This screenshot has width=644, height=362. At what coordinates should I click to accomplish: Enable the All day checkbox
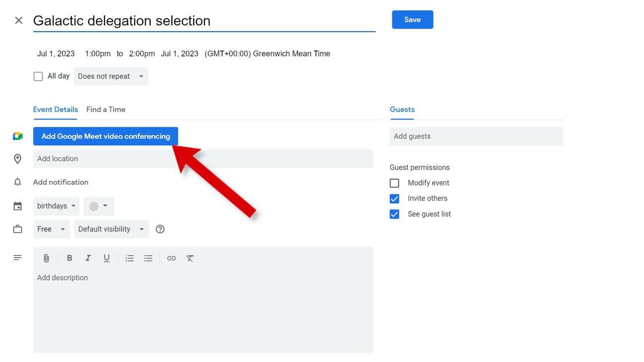38,76
